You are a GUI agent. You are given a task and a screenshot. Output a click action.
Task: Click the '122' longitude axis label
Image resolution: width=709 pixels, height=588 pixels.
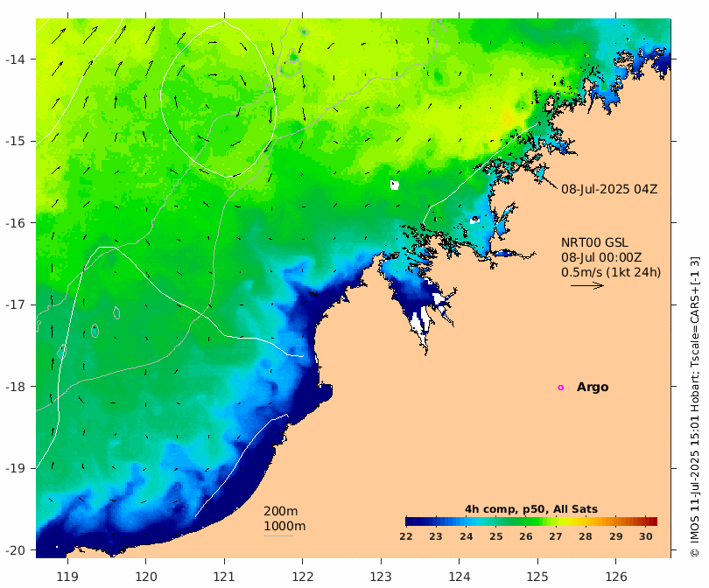(303, 577)
